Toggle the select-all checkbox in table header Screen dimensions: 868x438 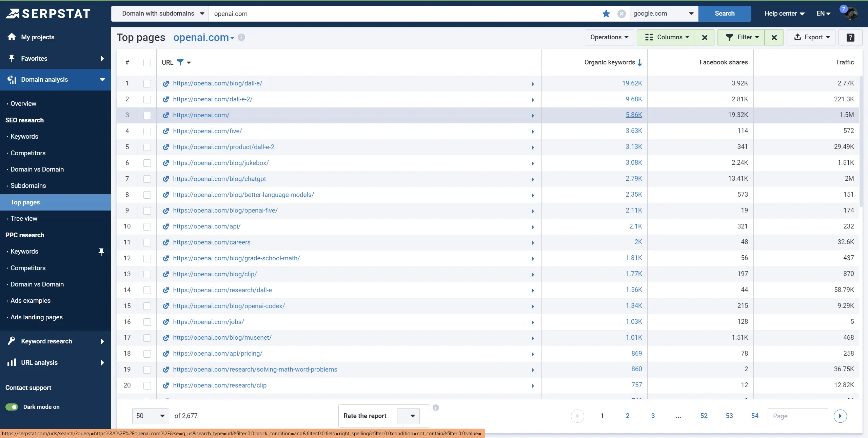[x=147, y=62]
